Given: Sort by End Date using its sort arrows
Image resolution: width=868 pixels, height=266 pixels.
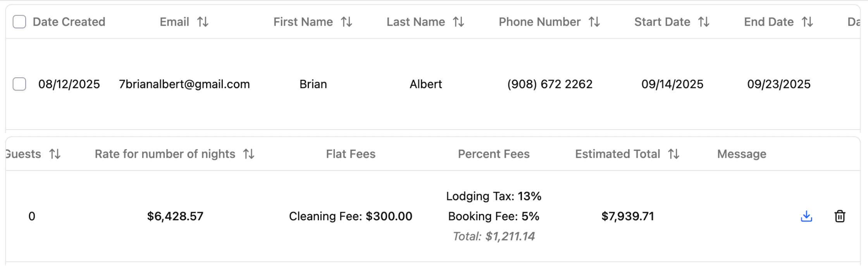Looking at the screenshot, I should pos(807,22).
